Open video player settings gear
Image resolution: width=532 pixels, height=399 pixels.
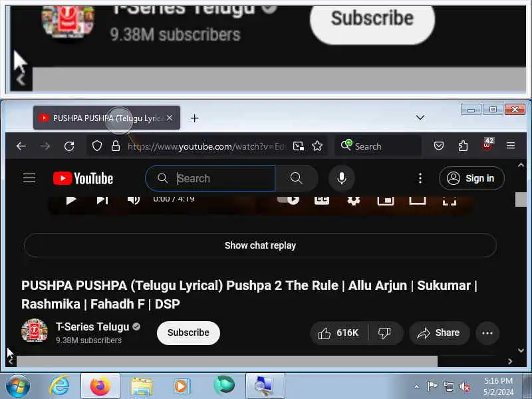pyautogui.click(x=354, y=201)
